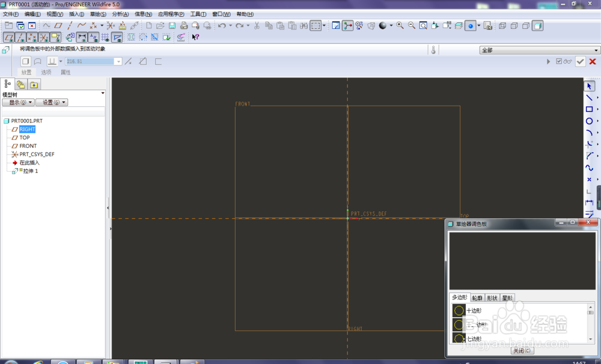Select the Line tool in sketcher toolbar
This screenshot has width=601, height=364.
[589, 98]
